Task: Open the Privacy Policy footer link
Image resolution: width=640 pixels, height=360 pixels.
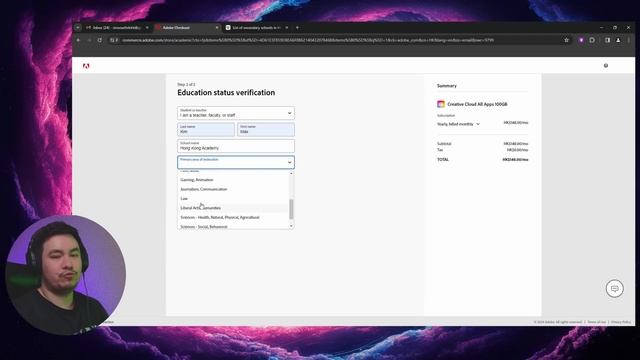Action: (621, 322)
